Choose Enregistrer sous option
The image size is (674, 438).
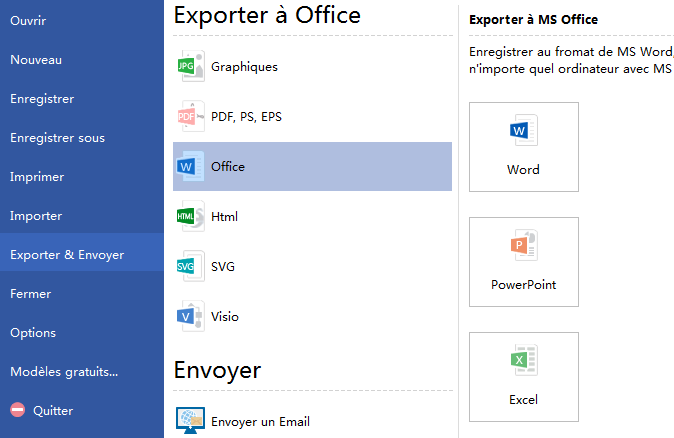point(57,138)
